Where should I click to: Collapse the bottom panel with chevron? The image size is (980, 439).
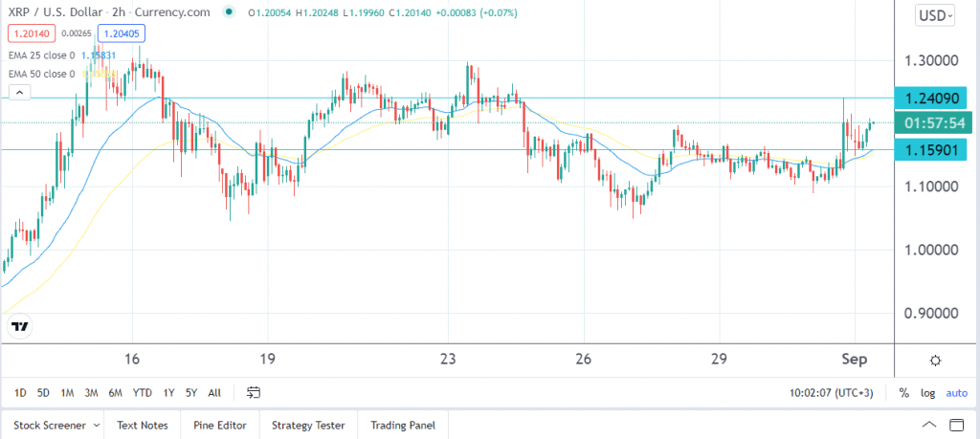tap(929, 426)
